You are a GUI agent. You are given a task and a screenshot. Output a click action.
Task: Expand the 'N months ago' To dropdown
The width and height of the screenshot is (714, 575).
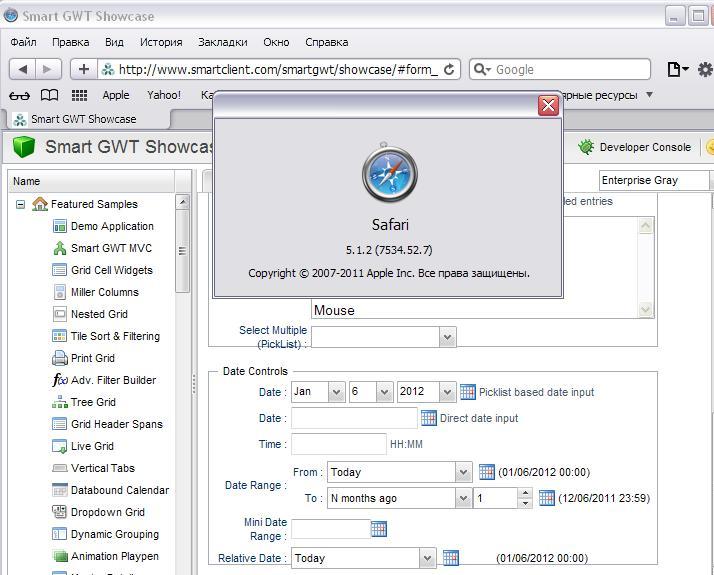click(463, 497)
